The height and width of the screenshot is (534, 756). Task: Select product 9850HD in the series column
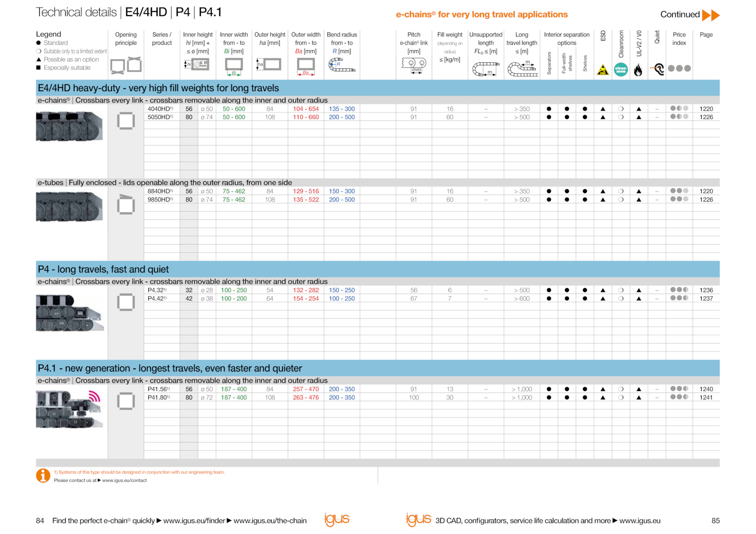click(x=160, y=200)
